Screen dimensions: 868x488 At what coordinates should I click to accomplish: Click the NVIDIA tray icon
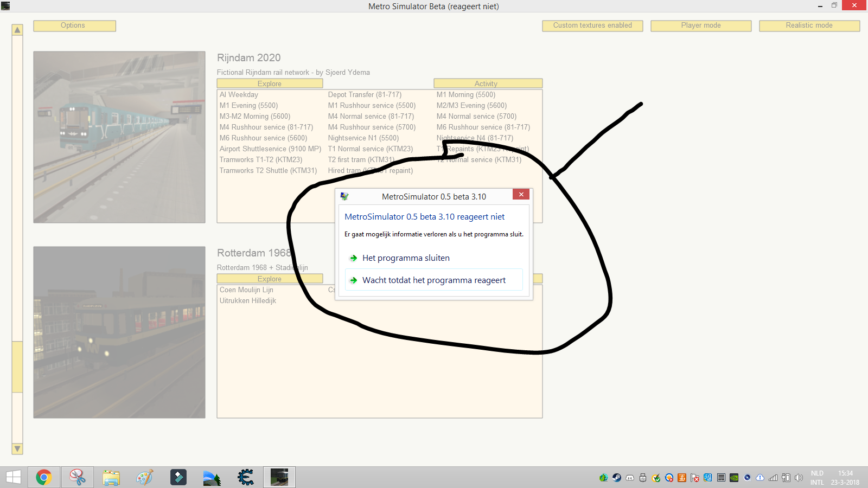click(x=734, y=478)
